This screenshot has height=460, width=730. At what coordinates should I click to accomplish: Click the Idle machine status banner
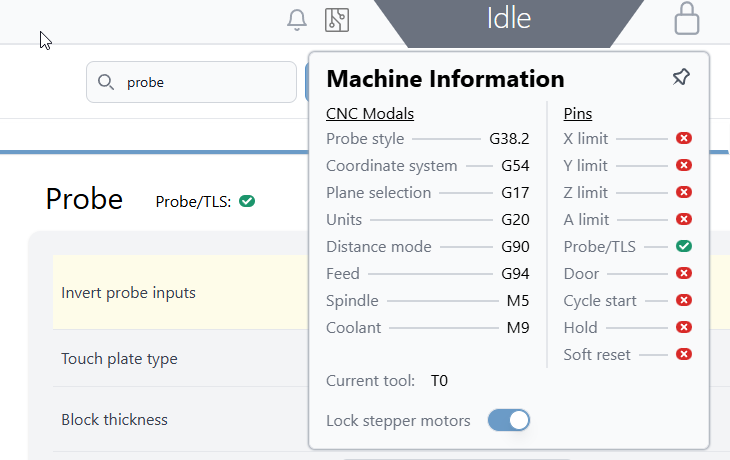[x=508, y=19]
